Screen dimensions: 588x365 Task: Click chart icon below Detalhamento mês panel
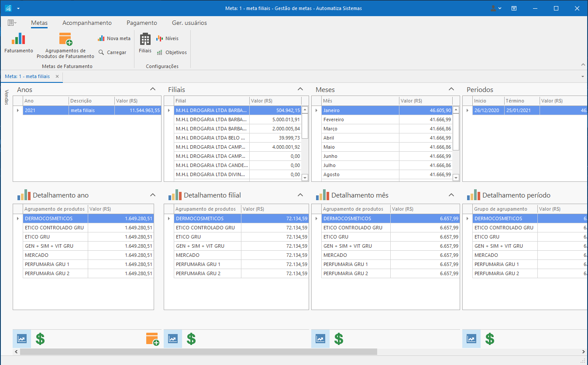(x=320, y=339)
